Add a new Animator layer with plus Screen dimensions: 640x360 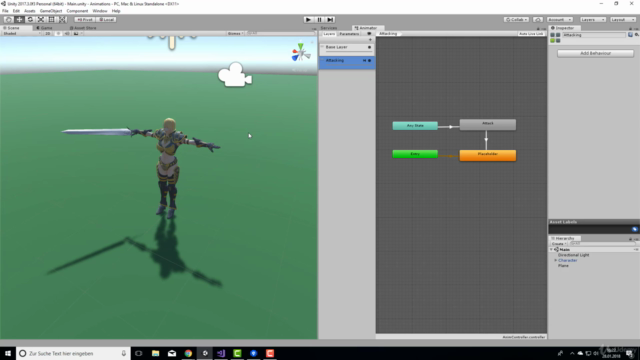[371, 40]
